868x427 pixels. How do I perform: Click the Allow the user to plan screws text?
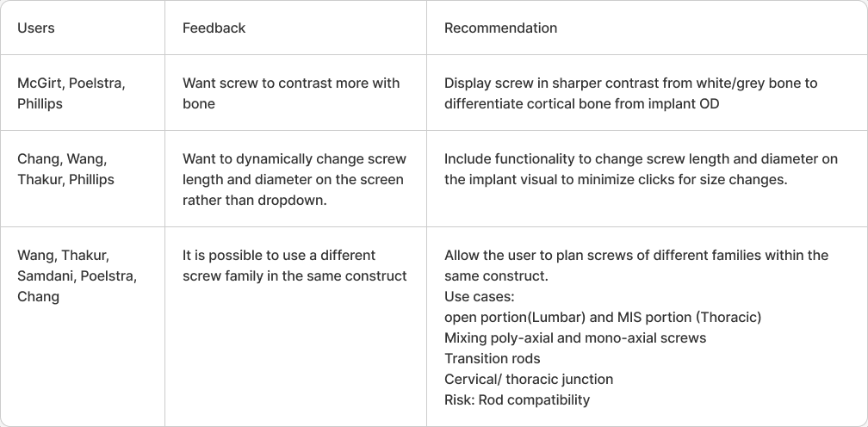pyautogui.click(x=636, y=265)
